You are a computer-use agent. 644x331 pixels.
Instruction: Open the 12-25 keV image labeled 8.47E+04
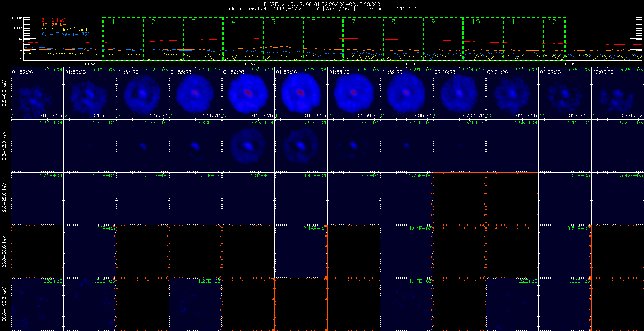(301, 199)
